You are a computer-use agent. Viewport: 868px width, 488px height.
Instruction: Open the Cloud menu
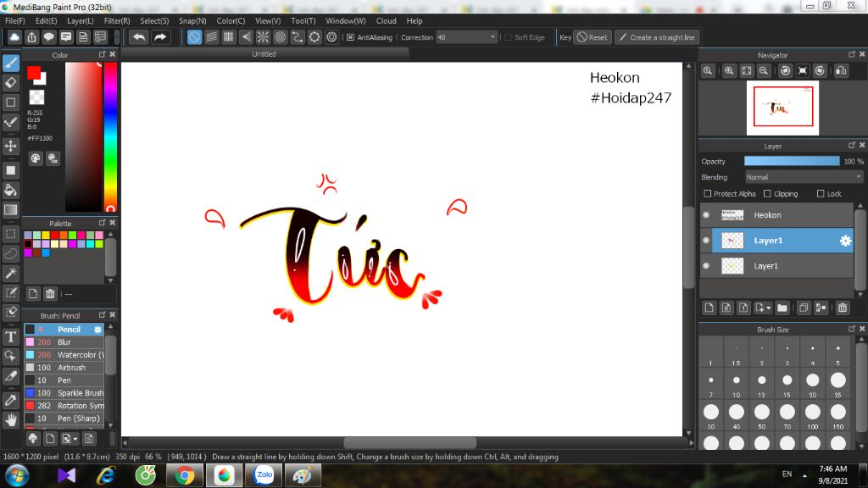click(386, 20)
